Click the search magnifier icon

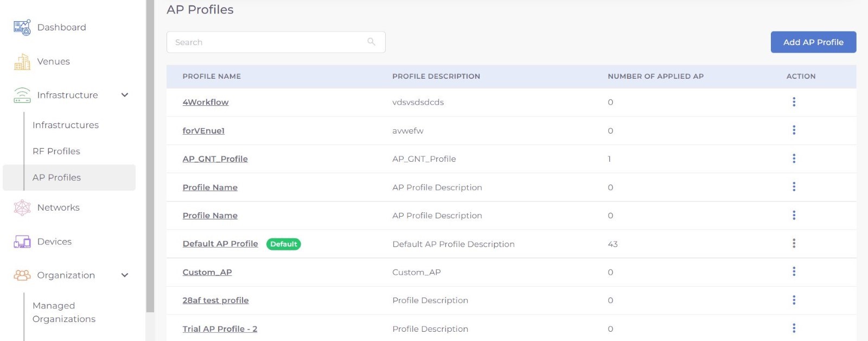[x=372, y=42]
